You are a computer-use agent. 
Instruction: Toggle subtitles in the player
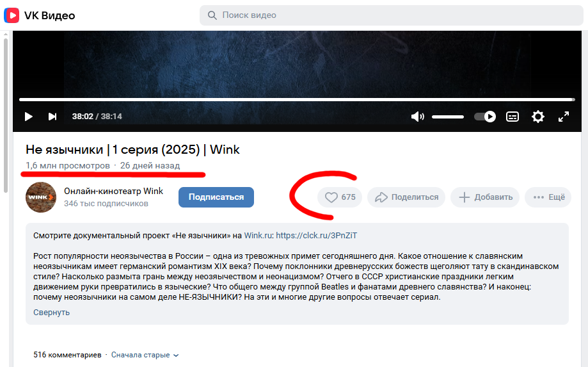(513, 117)
